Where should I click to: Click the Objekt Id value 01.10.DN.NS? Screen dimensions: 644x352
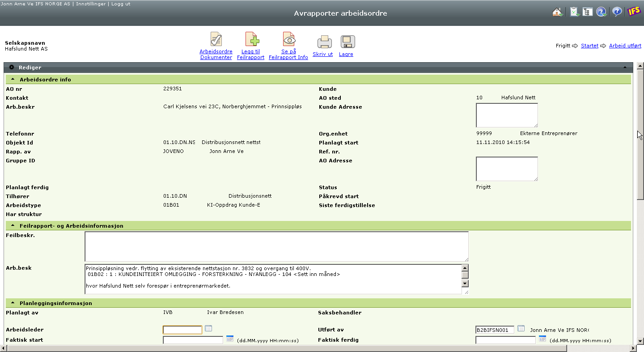coord(179,142)
